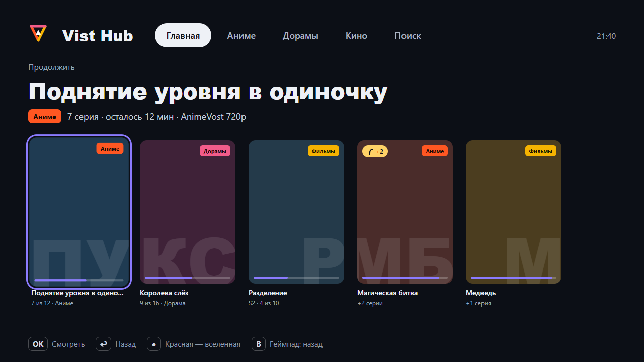Click the +2 серии text

tap(370, 303)
